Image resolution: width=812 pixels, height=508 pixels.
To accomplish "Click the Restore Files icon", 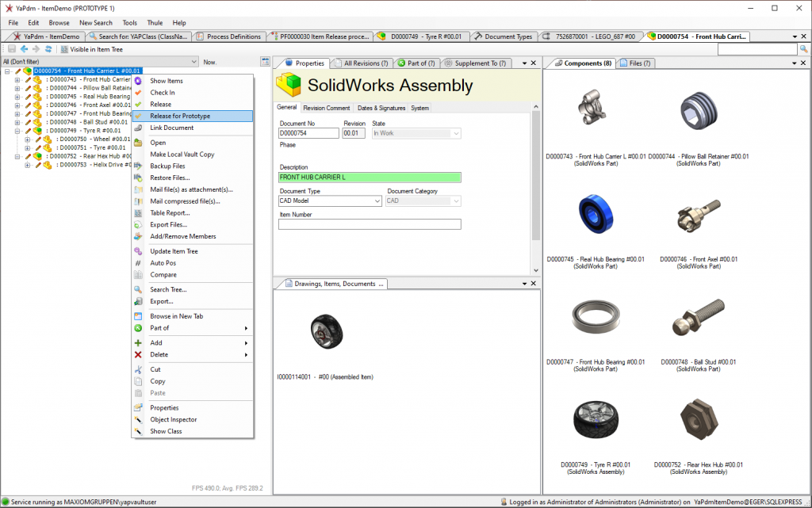I will [138, 178].
